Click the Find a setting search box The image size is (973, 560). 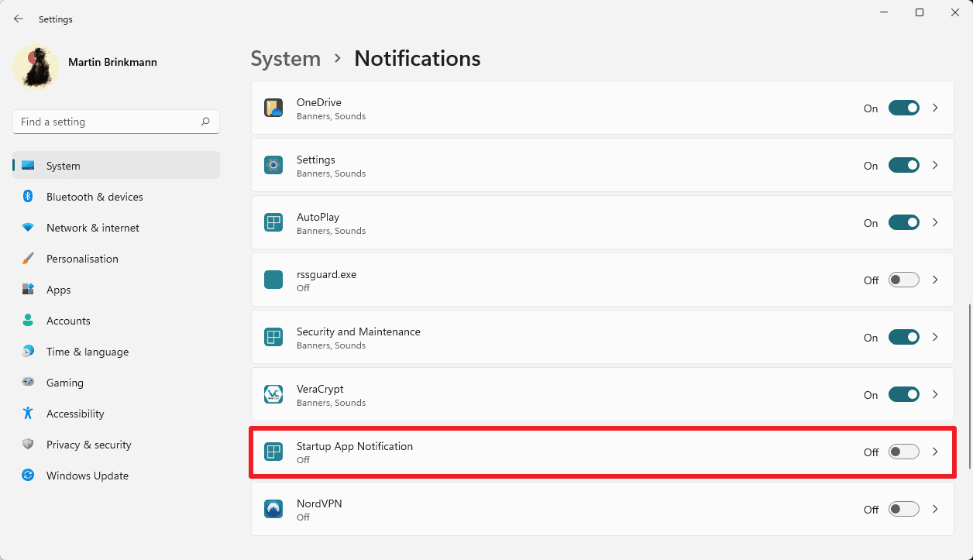coord(115,122)
